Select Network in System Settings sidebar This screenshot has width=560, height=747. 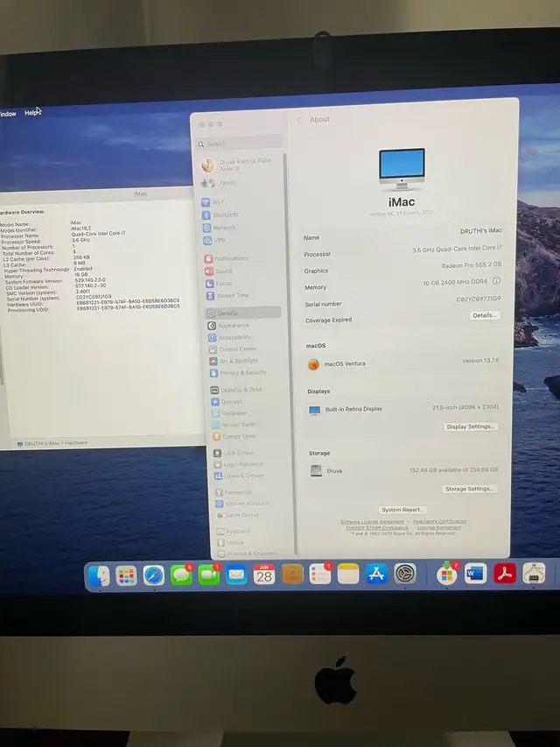(x=219, y=228)
